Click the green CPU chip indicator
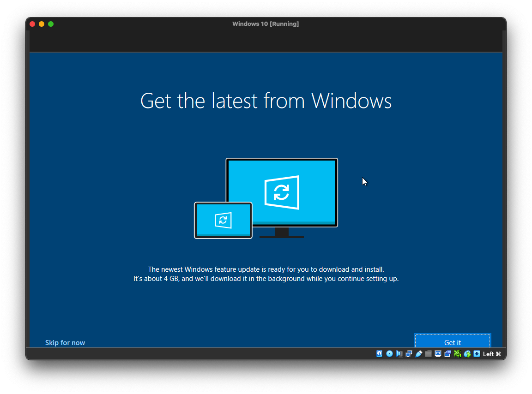This screenshot has height=394, width=532. tap(457, 354)
